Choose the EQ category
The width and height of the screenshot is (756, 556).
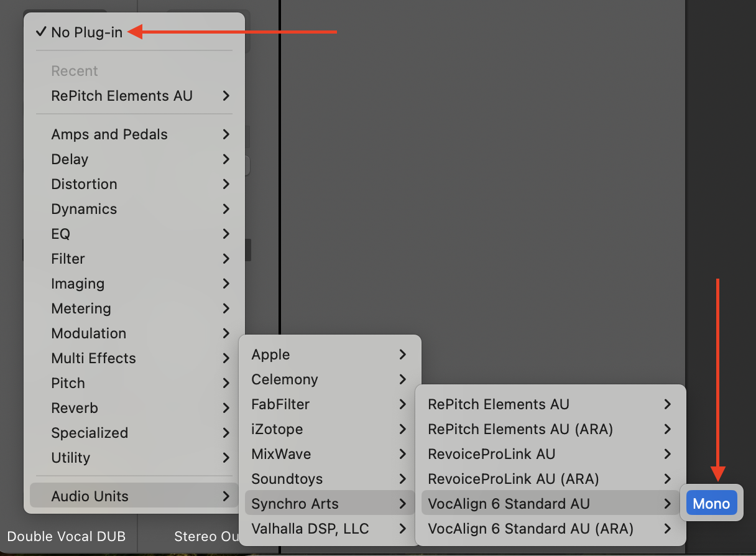(x=61, y=234)
